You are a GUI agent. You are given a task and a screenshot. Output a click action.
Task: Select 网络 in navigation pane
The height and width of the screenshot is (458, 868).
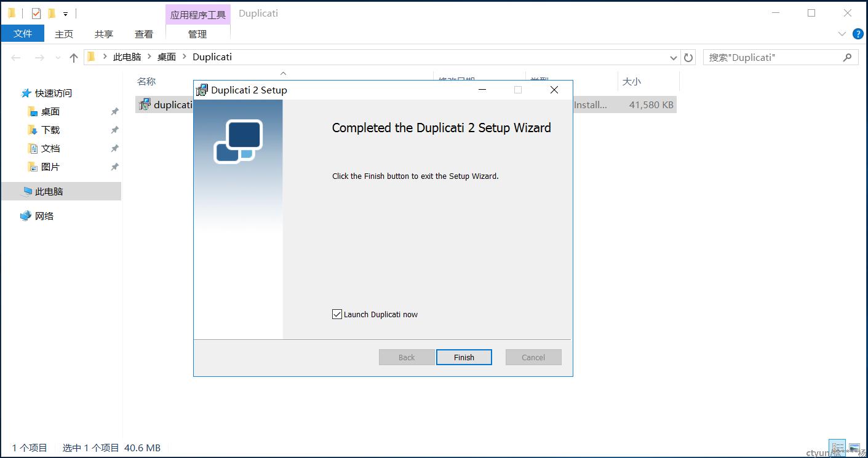(44, 216)
